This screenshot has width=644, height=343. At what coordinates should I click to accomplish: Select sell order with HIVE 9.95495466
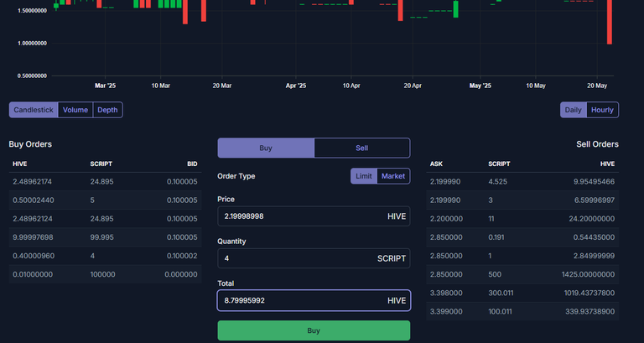[522, 182]
